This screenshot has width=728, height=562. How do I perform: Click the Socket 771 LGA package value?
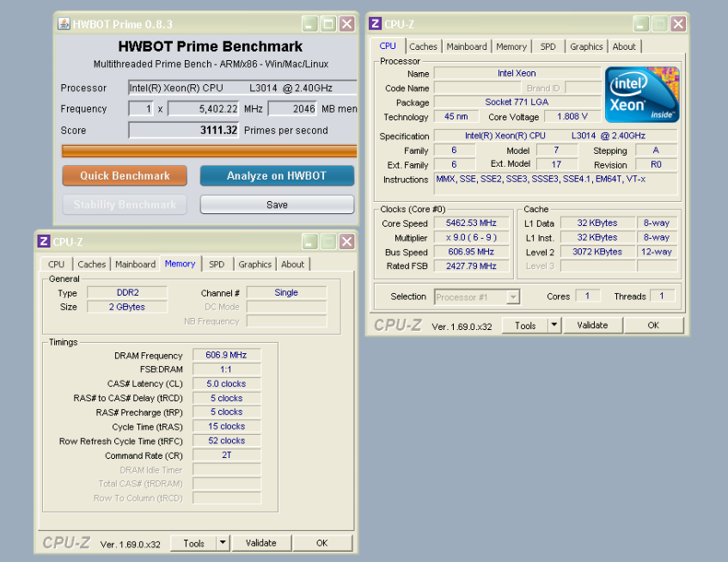point(517,101)
